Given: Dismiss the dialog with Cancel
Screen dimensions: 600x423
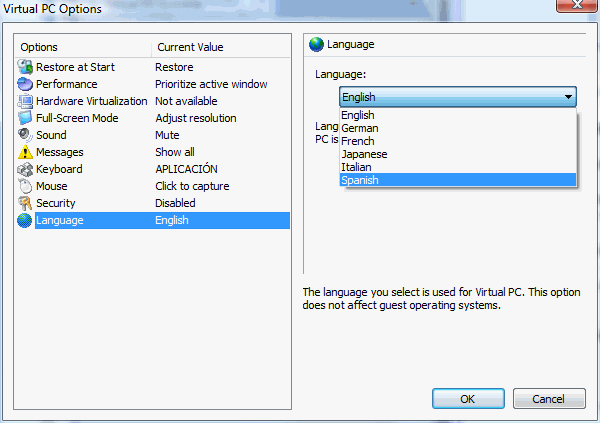Looking at the screenshot, I should 549,399.
